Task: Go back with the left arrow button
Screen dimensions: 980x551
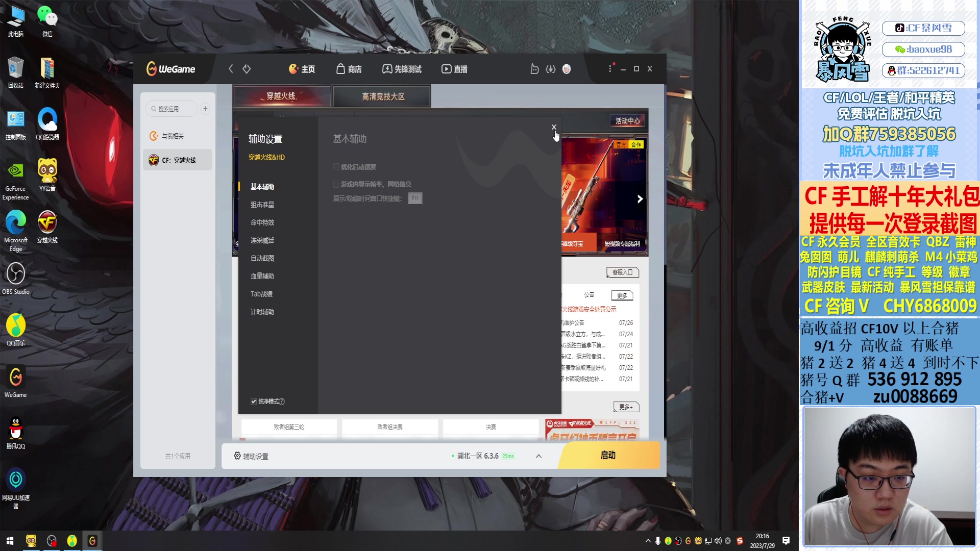Action: tap(231, 69)
